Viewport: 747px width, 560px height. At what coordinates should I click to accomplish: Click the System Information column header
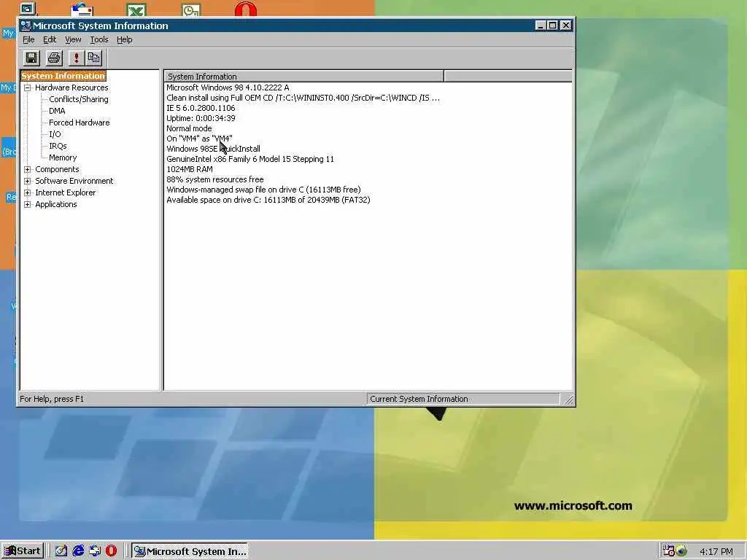(303, 76)
